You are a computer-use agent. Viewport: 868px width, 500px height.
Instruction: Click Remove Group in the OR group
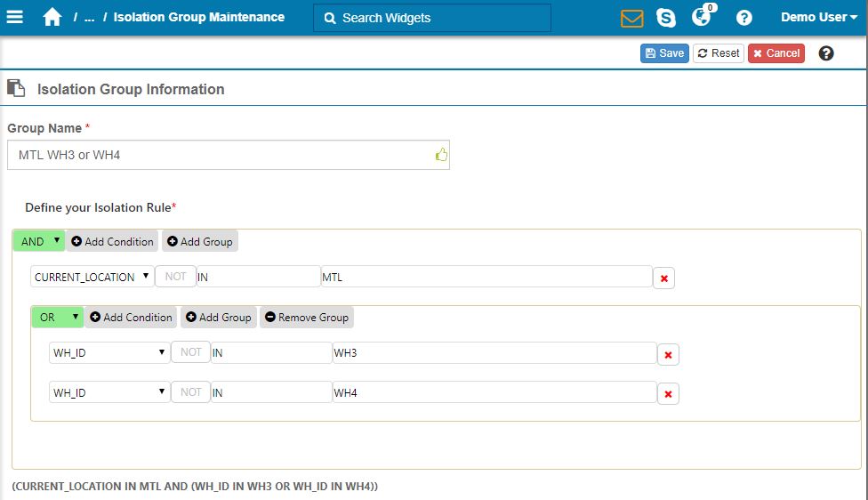(306, 317)
